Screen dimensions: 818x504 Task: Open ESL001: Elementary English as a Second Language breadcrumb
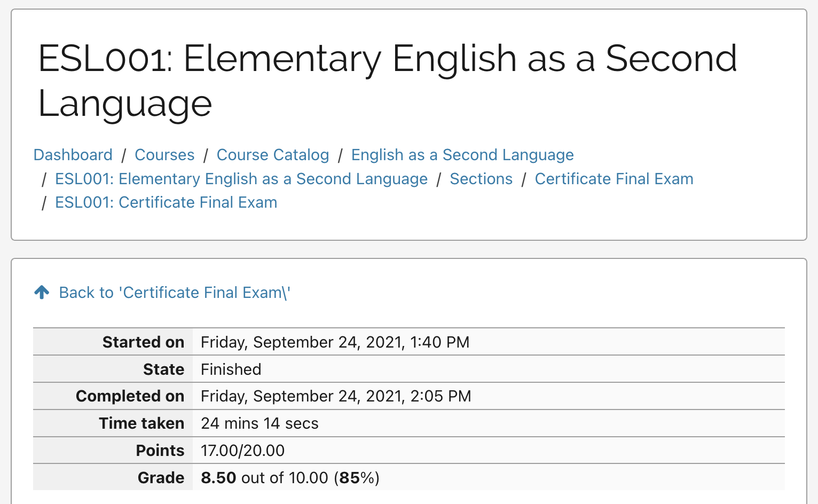241,179
